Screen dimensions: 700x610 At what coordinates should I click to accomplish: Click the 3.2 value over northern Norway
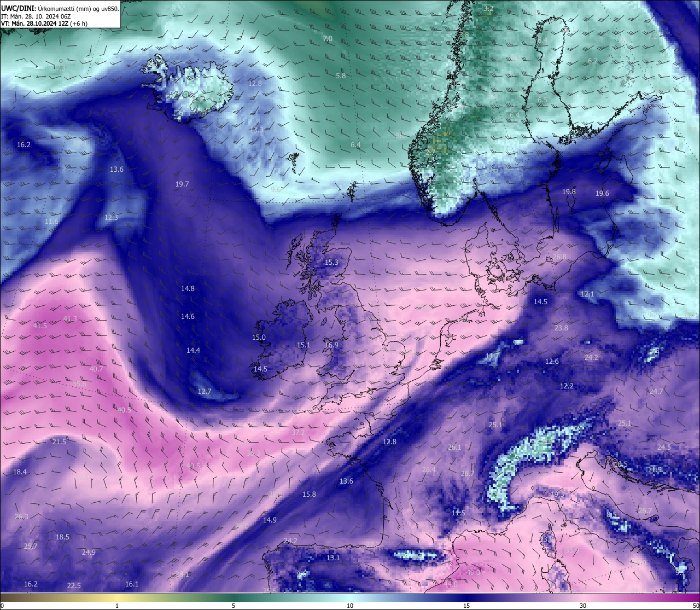[489, 8]
